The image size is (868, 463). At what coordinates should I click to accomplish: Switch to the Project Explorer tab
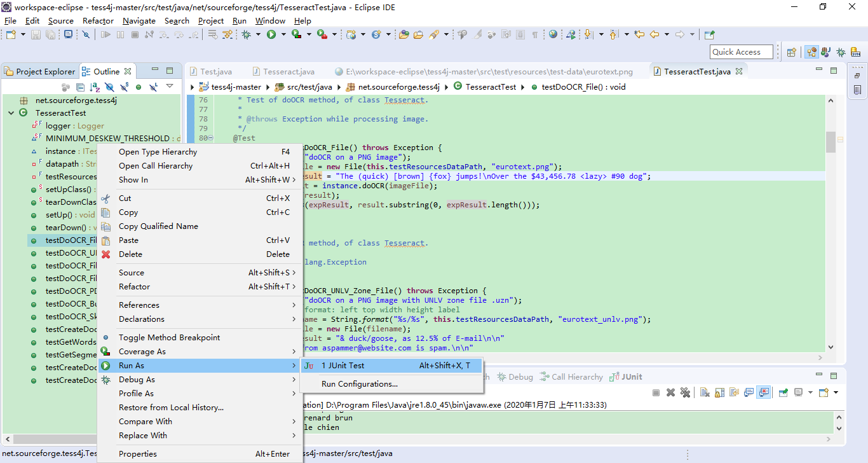coord(39,71)
